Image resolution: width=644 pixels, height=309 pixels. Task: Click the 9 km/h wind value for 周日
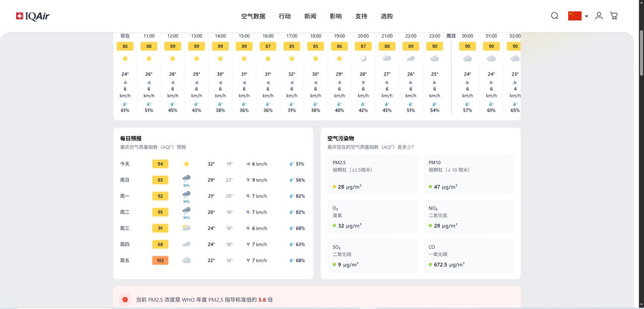[260, 180]
